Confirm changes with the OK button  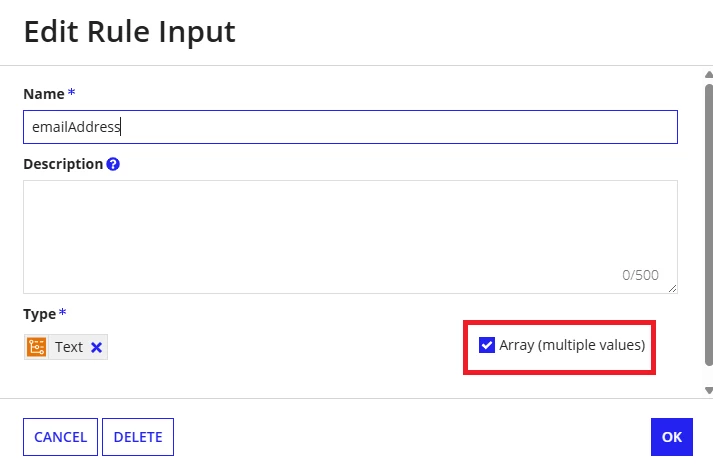pos(672,437)
